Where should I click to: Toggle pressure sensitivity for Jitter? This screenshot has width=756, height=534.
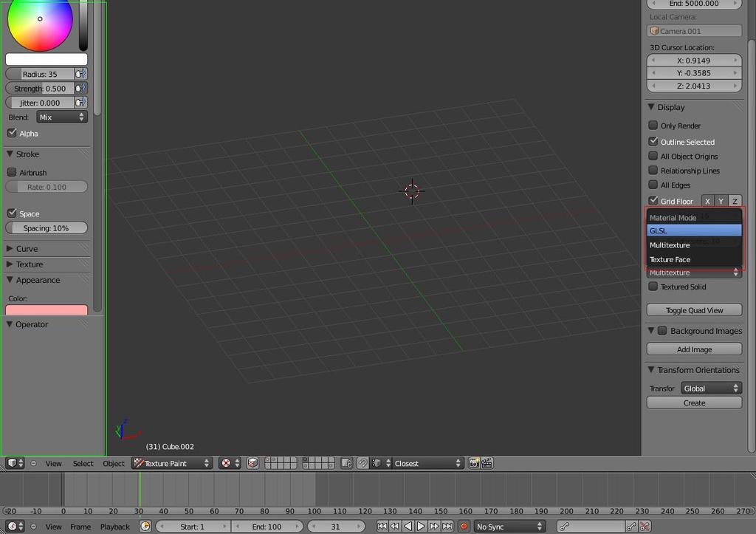pos(81,102)
